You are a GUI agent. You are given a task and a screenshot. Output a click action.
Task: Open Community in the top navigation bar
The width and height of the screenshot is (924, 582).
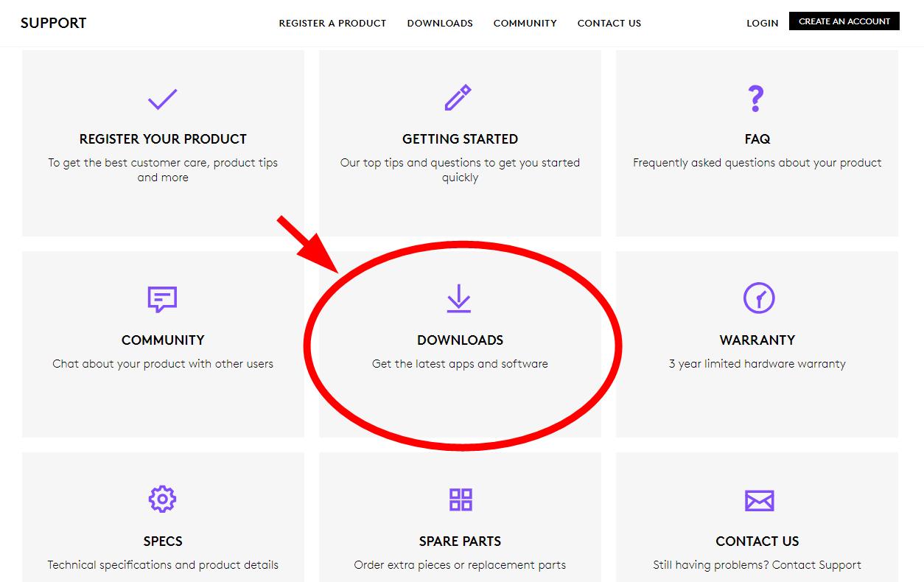(x=525, y=24)
